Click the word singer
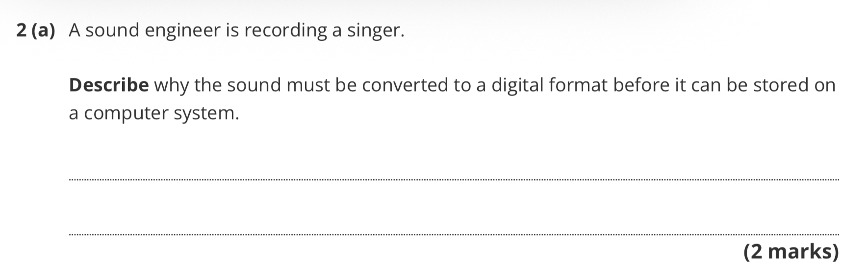The width and height of the screenshot is (868, 275). pyautogui.click(x=376, y=31)
